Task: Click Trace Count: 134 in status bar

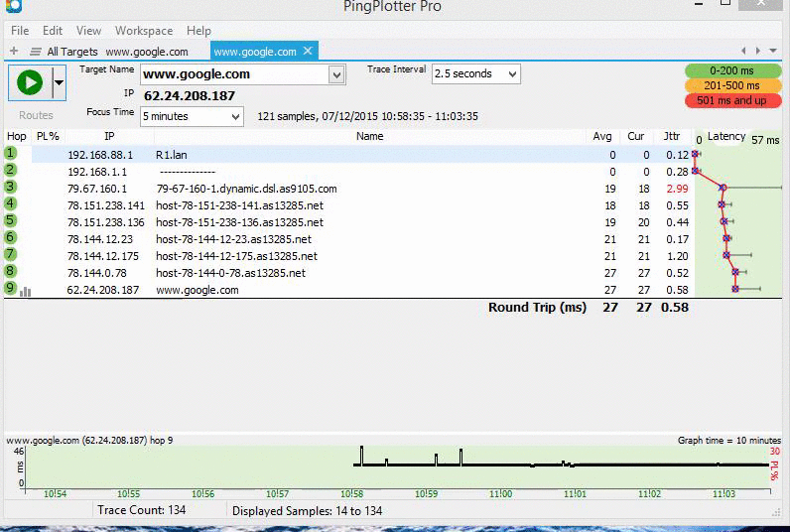Action: tap(142, 510)
